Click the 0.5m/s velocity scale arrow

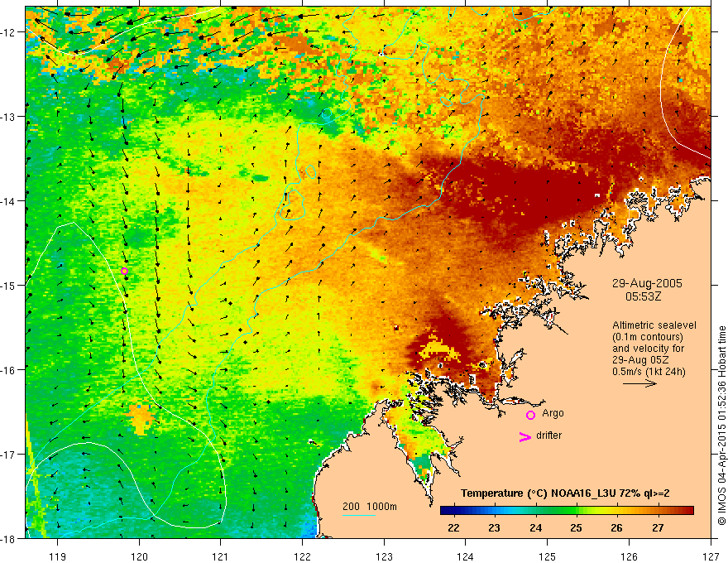pos(639,383)
